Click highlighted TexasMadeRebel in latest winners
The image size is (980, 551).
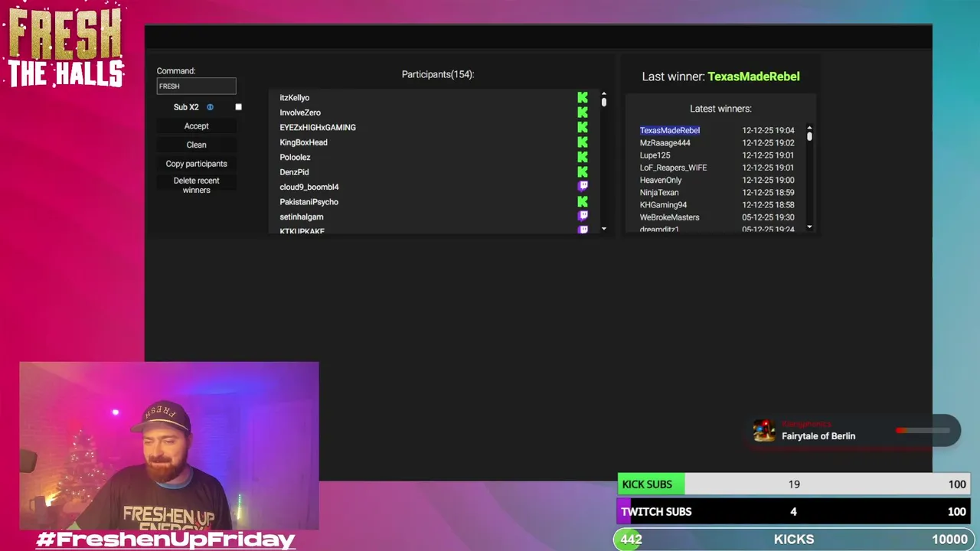click(670, 130)
